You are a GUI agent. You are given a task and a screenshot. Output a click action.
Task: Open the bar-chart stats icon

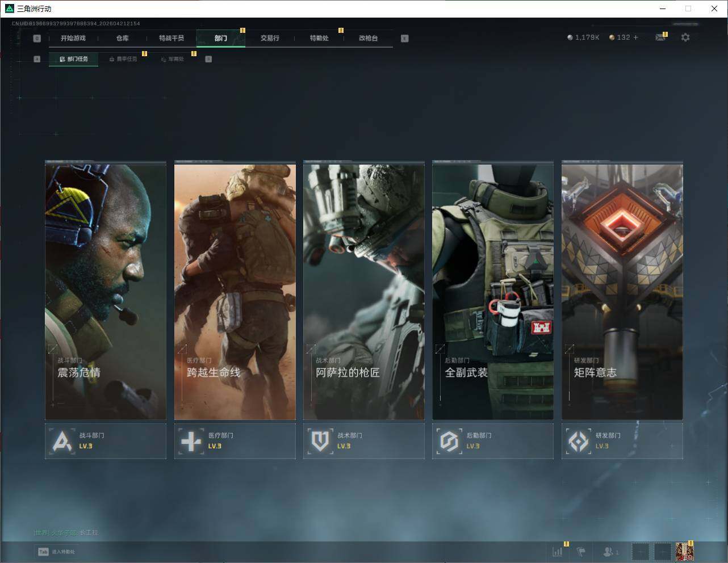pyautogui.click(x=558, y=552)
